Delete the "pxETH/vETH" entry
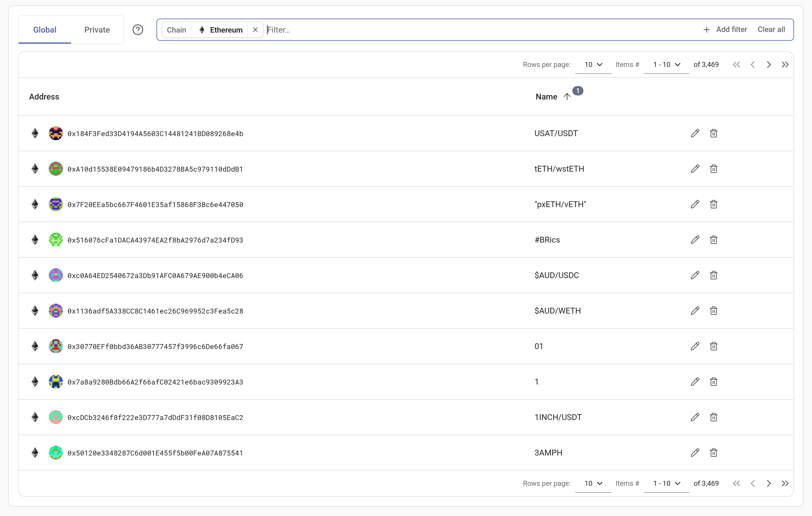This screenshot has width=812, height=516. 713,204
